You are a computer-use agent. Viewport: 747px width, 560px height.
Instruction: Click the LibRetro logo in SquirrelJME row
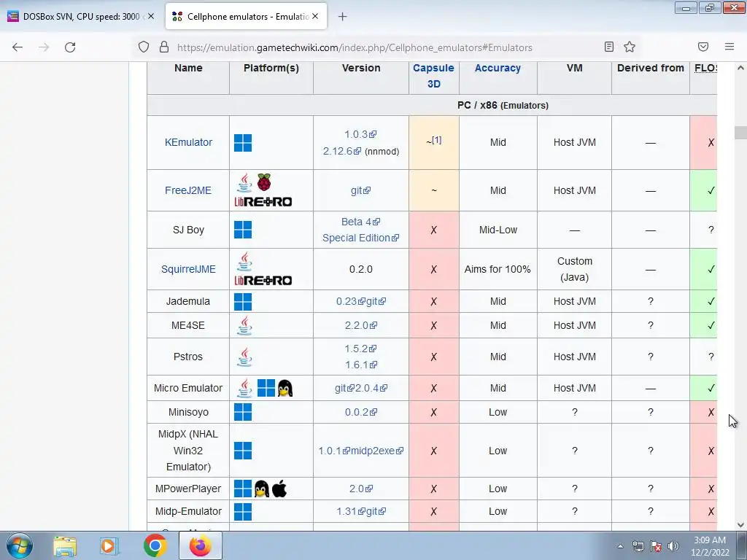pos(263,281)
